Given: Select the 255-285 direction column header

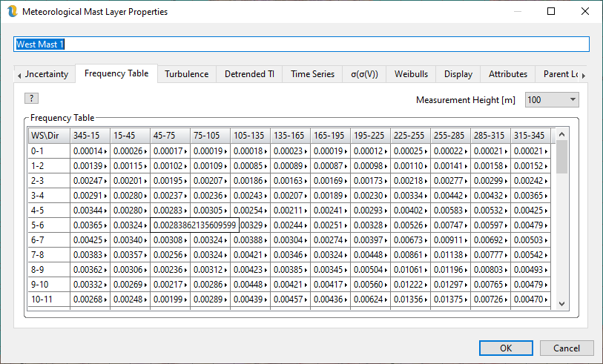Looking at the screenshot, I should (x=450, y=136).
